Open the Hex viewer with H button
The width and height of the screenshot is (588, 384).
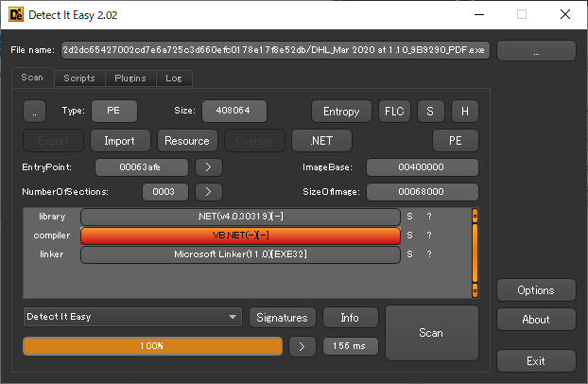pos(465,111)
